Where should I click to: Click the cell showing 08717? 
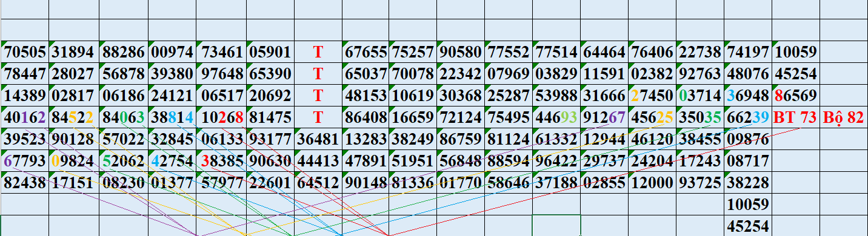(748, 161)
